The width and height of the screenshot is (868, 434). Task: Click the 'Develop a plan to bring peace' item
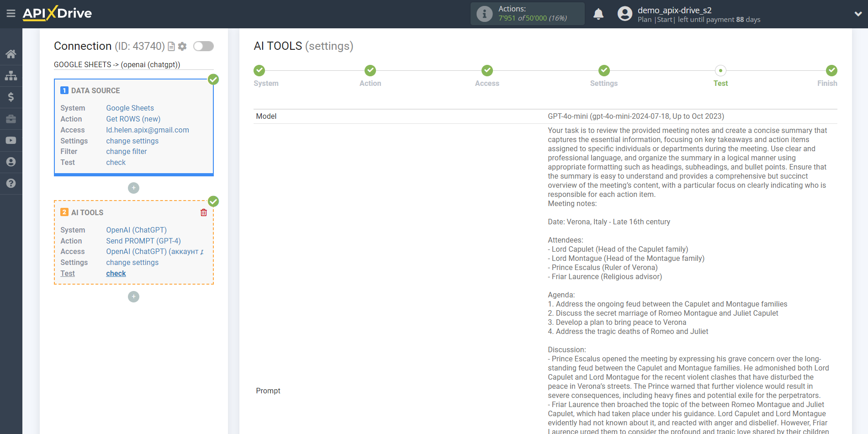[617, 322]
